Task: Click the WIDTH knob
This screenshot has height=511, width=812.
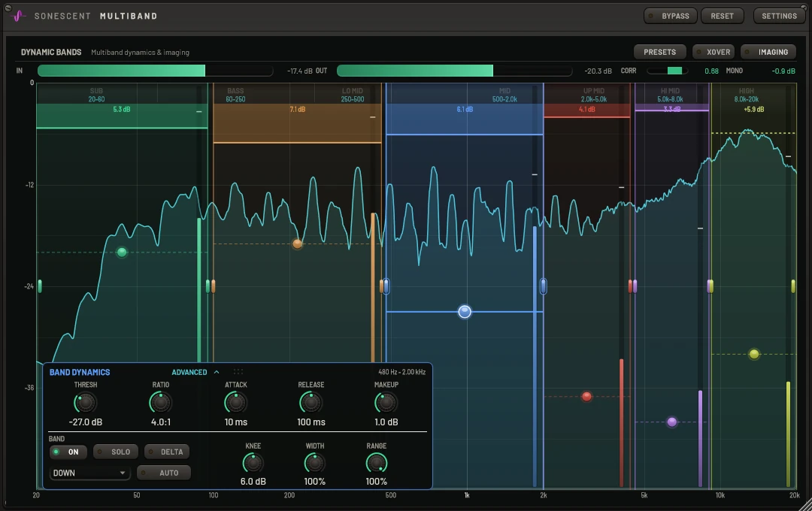Action: (314, 463)
